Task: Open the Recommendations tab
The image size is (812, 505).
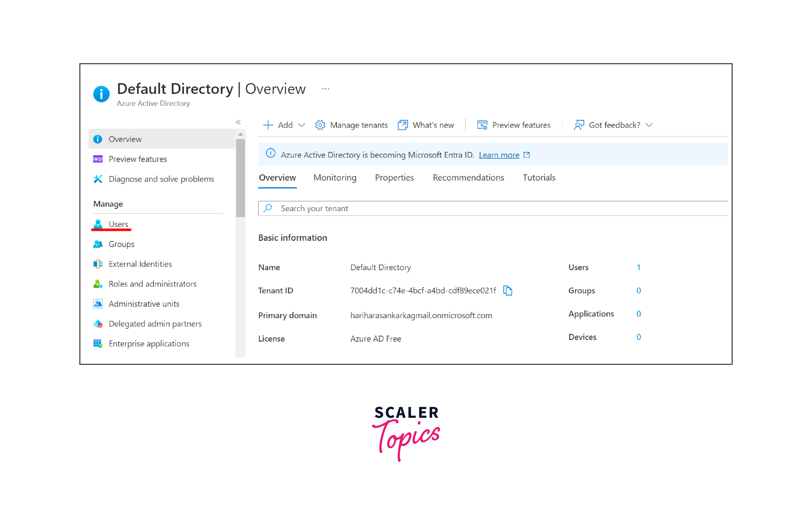Action: [468, 178]
